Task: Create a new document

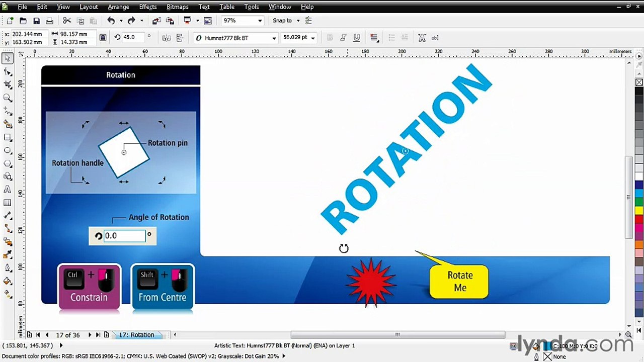Action: pyautogui.click(x=10, y=21)
